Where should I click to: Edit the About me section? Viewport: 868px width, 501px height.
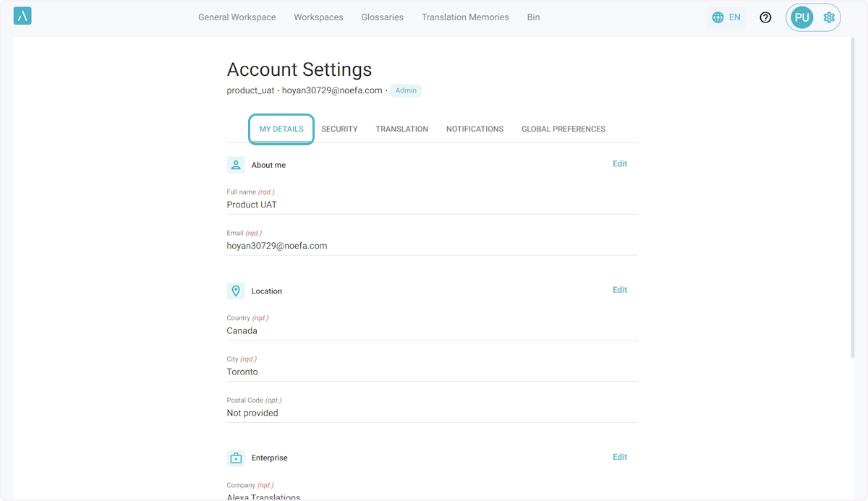coord(619,164)
